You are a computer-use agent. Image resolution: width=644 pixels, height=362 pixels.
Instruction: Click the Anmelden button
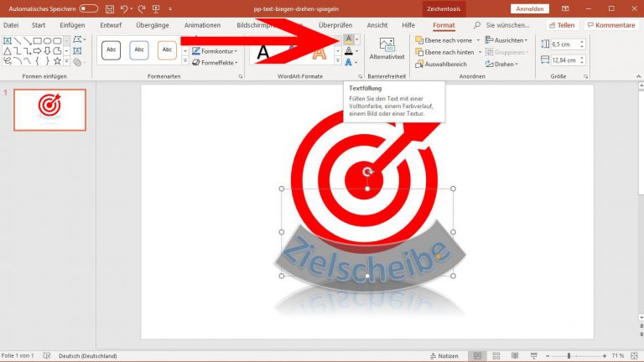click(529, 8)
